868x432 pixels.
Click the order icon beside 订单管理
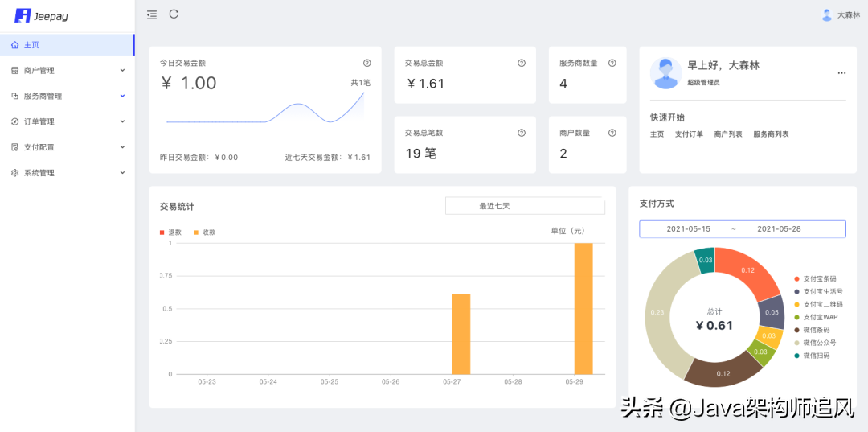(15, 121)
